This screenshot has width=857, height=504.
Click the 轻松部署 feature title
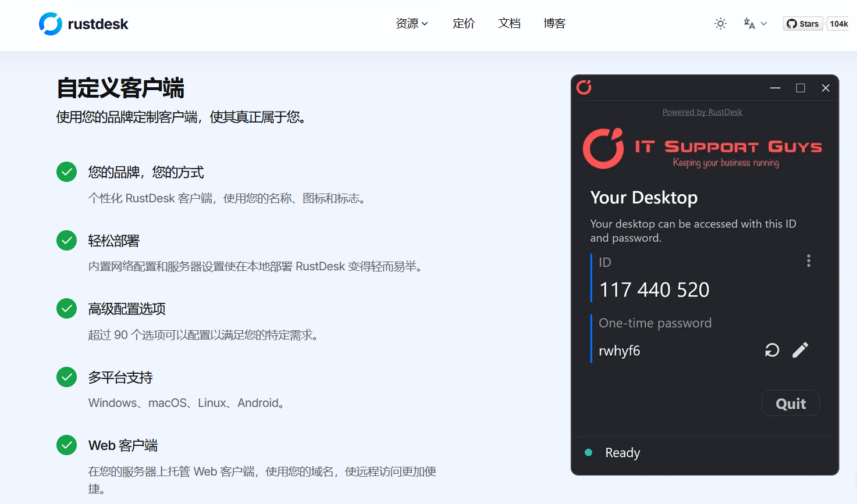pos(114,241)
